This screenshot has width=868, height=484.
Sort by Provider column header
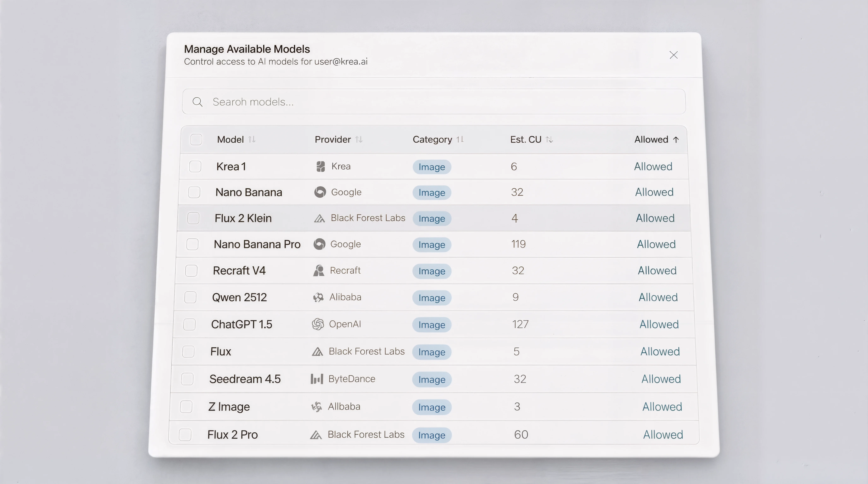coord(339,140)
